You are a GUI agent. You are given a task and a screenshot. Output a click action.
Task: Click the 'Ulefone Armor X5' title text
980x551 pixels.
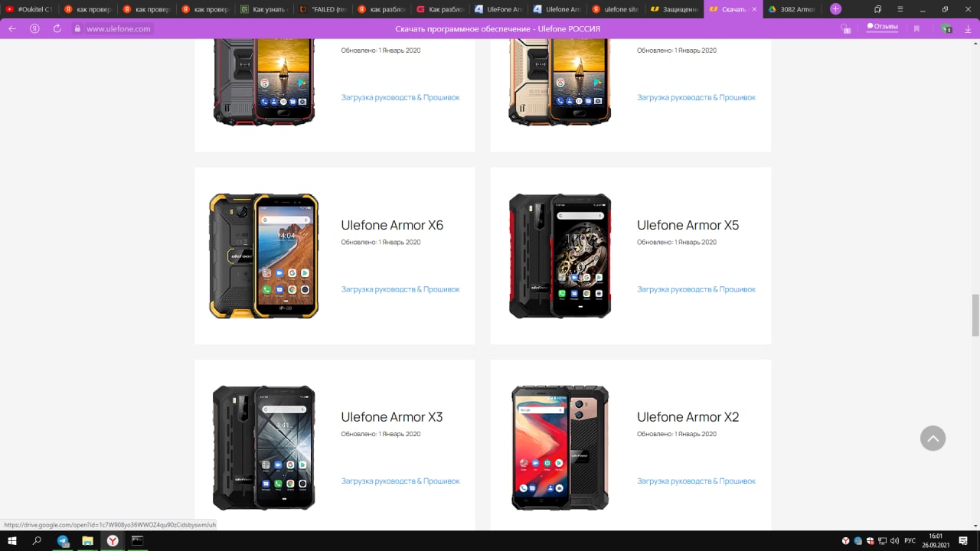tap(688, 225)
